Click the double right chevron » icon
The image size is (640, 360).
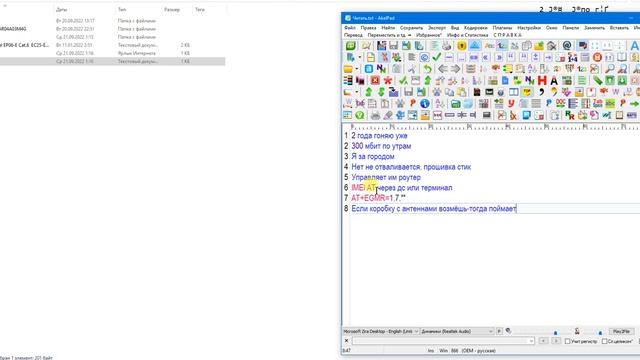pos(498,57)
